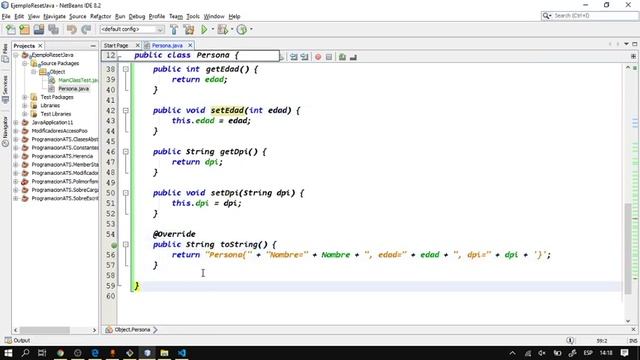Click the Save All toolbar icon
The image size is (640, 360).
click(x=53, y=29)
